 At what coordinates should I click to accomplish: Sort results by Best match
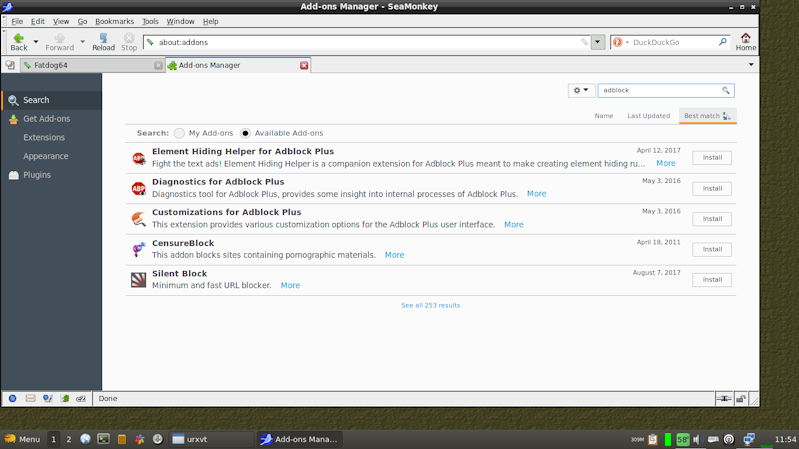707,116
